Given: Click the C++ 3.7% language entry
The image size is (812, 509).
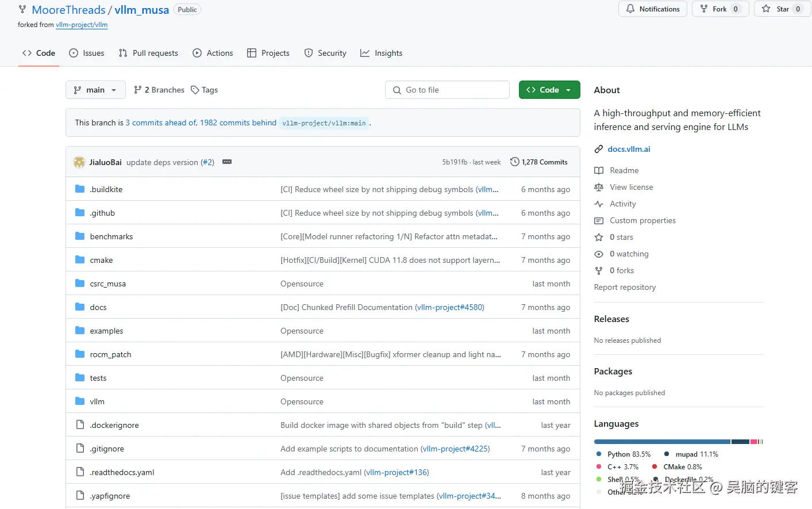Looking at the screenshot, I should point(618,466).
